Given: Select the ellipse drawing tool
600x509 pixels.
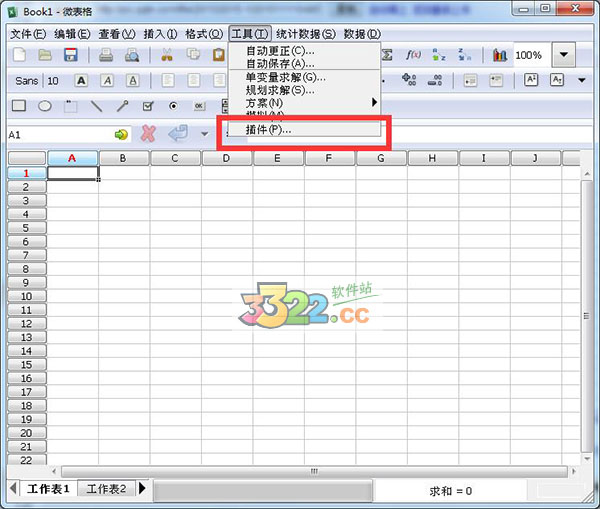Looking at the screenshot, I should 45,106.
